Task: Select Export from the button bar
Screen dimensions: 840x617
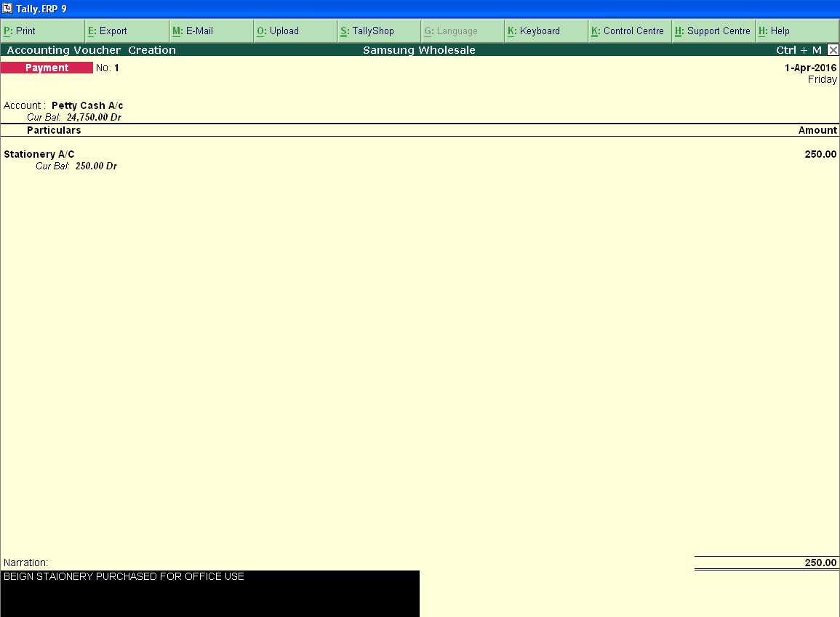Action: tap(109, 31)
